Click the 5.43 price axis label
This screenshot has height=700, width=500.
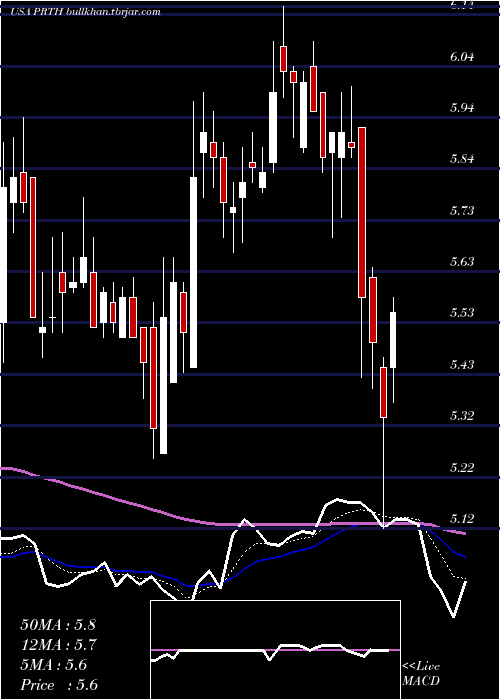pos(462,365)
